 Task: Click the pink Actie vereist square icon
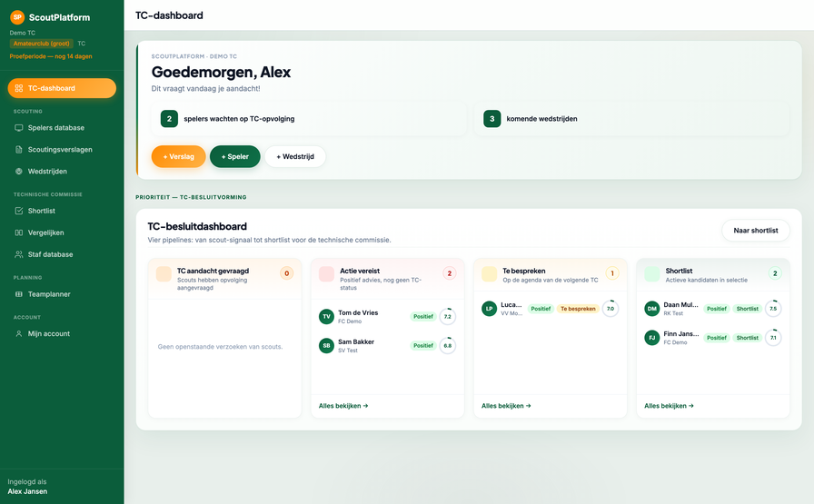[326, 274]
